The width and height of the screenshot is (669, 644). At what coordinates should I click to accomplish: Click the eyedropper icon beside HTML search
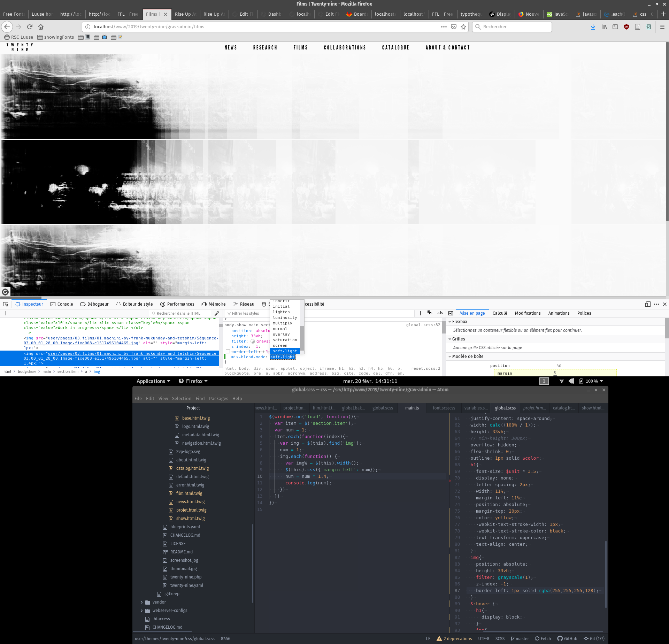click(217, 313)
